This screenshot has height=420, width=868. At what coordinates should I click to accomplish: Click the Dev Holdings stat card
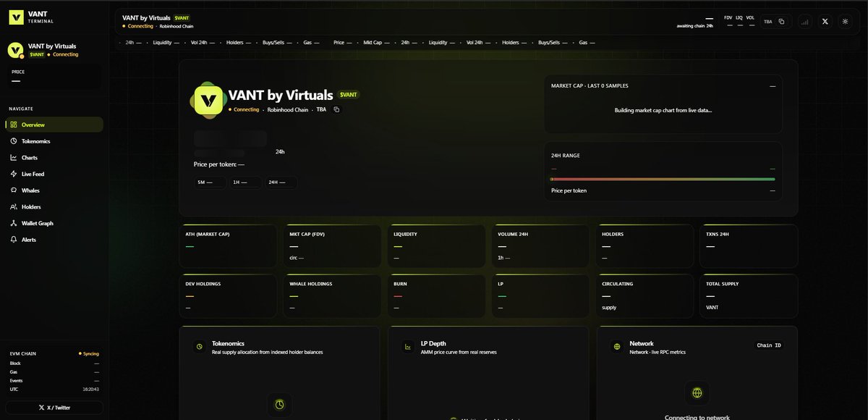click(228, 295)
